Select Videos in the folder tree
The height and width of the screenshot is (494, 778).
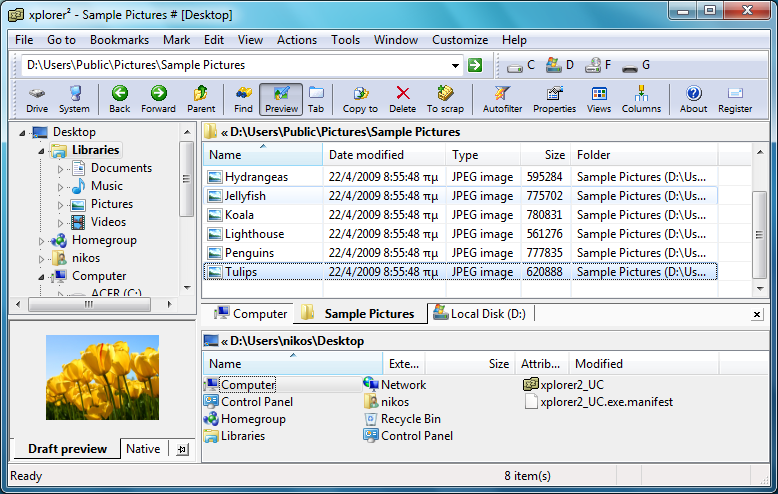tap(108, 222)
